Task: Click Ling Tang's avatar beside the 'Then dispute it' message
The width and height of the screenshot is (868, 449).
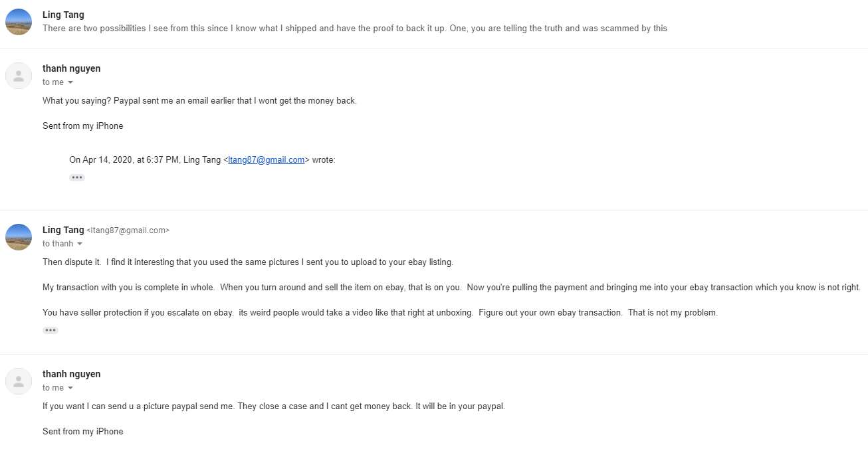Action: tap(19, 237)
